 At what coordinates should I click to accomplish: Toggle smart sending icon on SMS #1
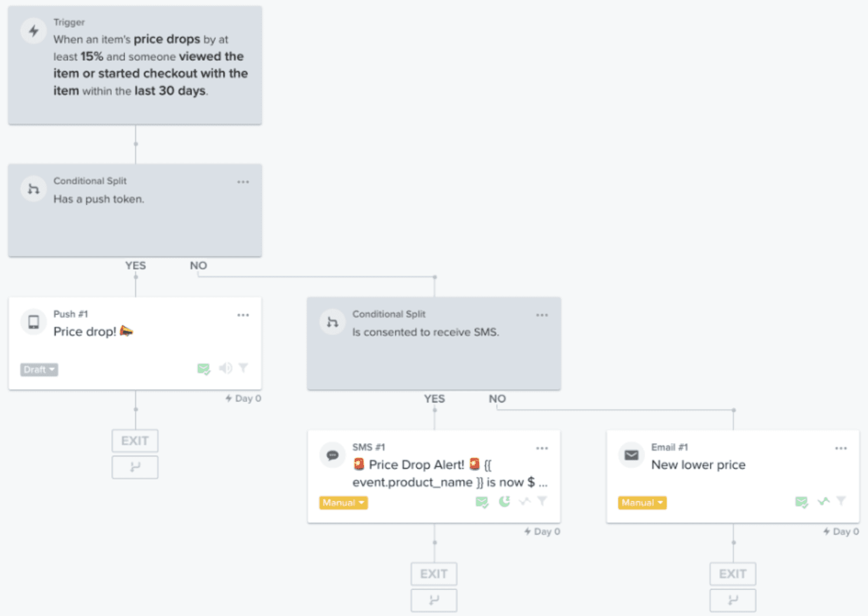(482, 501)
